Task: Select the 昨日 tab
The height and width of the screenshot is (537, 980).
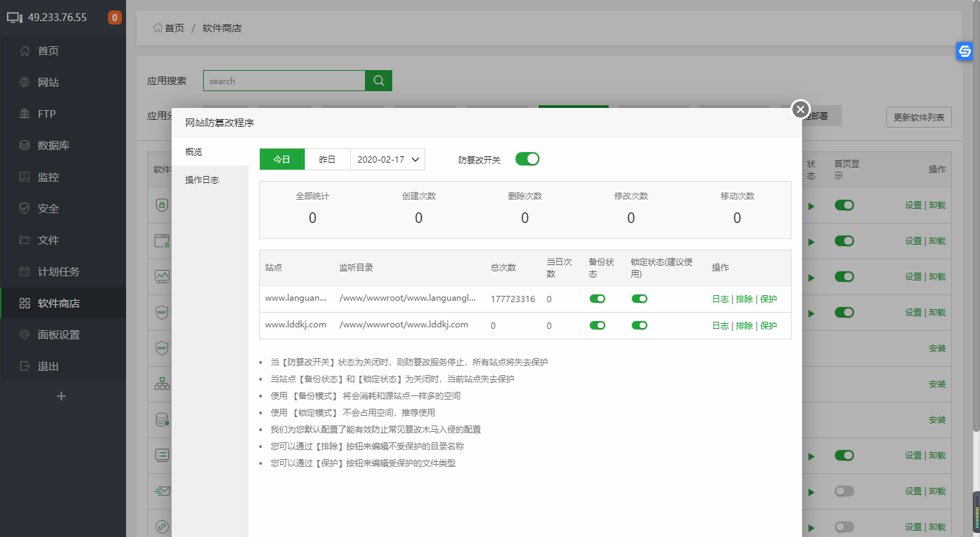Action: 327,159
